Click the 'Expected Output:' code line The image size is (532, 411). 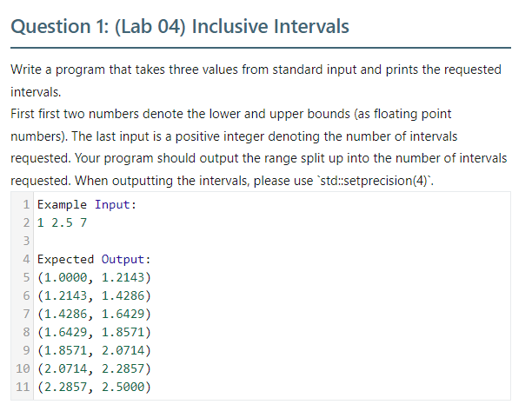coord(94,260)
